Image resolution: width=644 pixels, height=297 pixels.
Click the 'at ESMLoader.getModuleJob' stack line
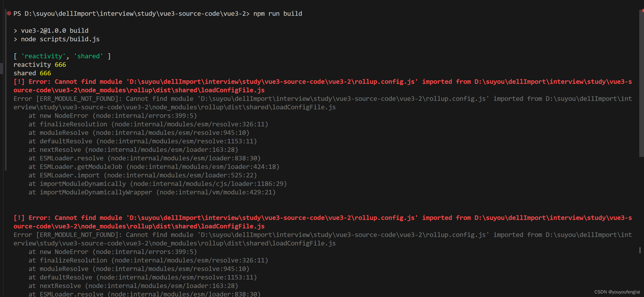click(154, 167)
